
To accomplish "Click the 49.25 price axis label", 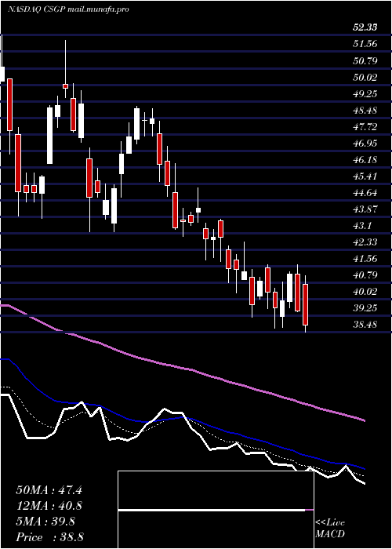I will point(365,94).
